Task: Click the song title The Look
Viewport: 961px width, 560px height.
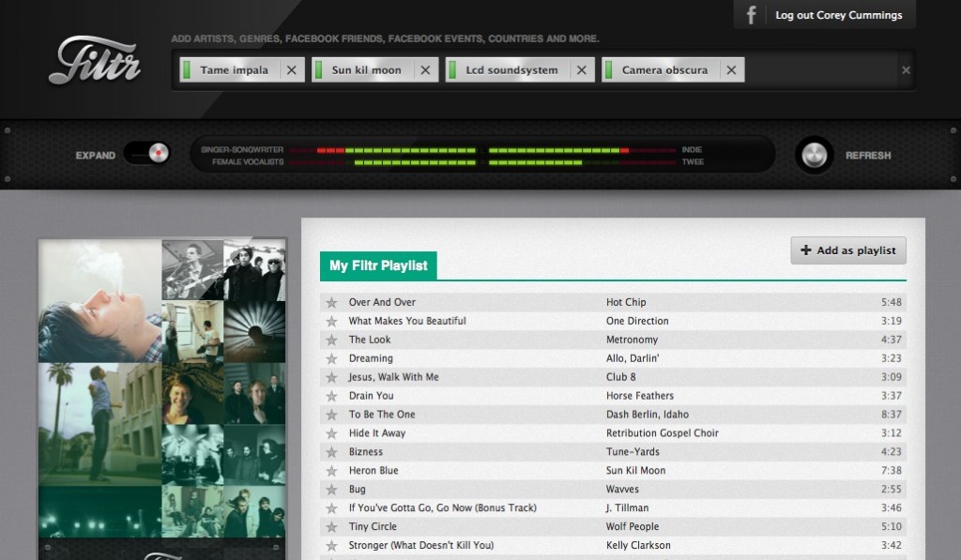Action: (x=370, y=340)
